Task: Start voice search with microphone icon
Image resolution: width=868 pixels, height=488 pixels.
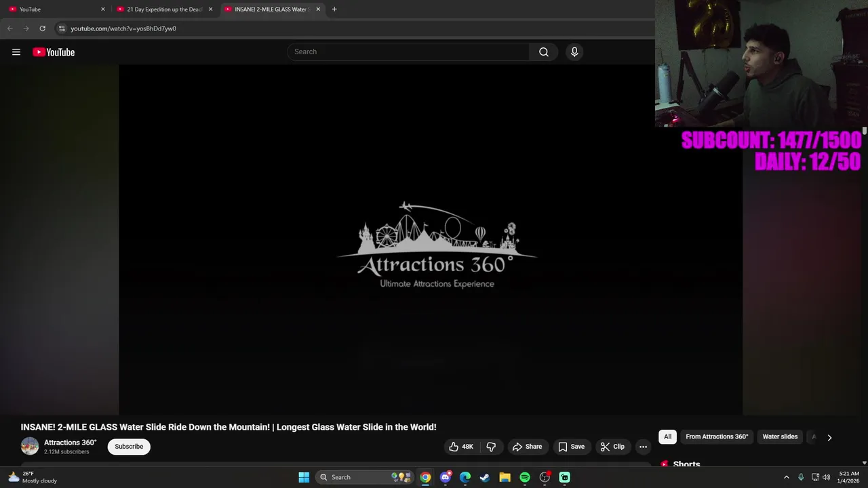Action: pyautogui.click(x=574, y=52)
